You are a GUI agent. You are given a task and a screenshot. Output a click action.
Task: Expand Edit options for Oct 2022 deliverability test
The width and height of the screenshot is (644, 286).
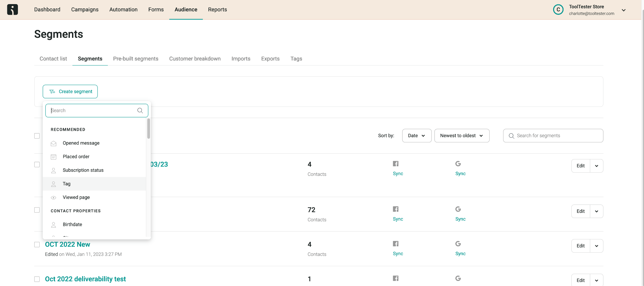(x=597, y=280)
